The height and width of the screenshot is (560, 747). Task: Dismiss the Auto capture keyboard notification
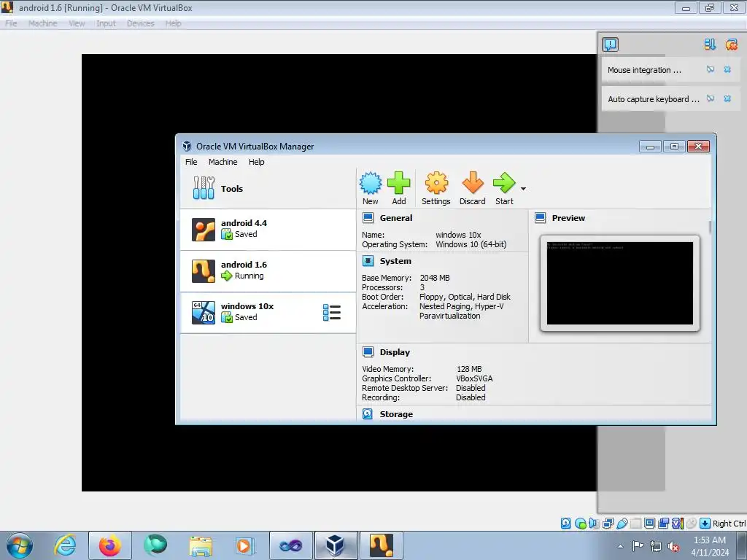click(727, 98)
